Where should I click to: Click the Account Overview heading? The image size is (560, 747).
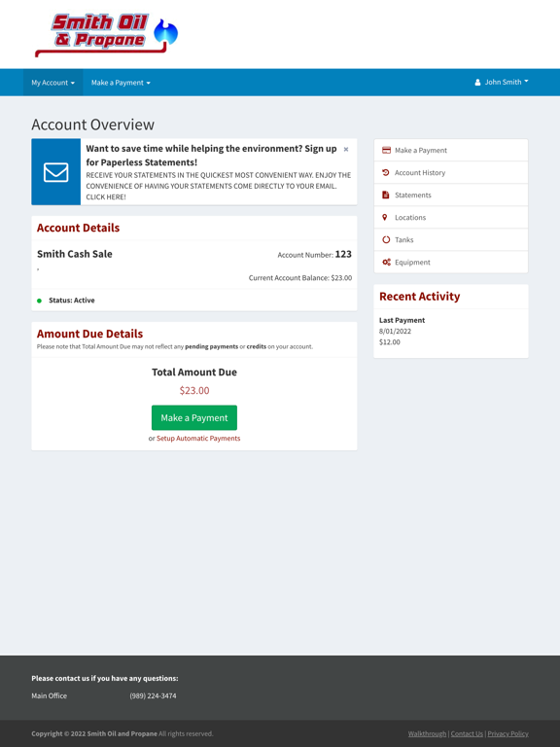point(93,124)
